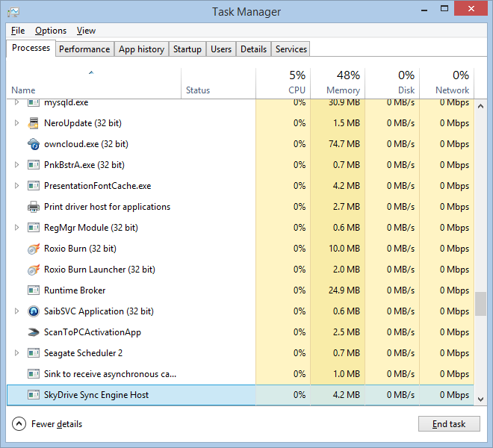Switch to the Performance tab
The height and width of the screenshot is (448, 493).
[x=84, y=49]
